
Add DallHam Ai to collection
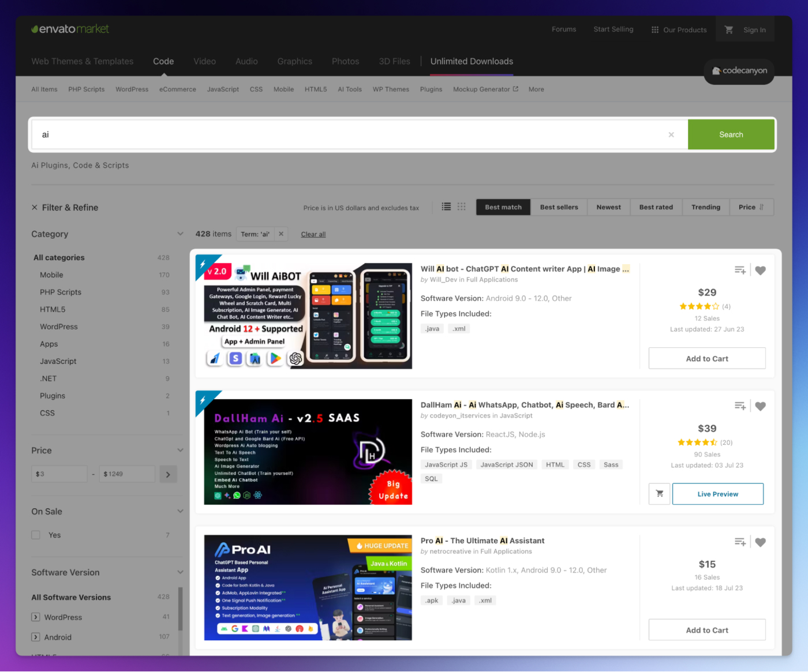click(x=740, y=406)
